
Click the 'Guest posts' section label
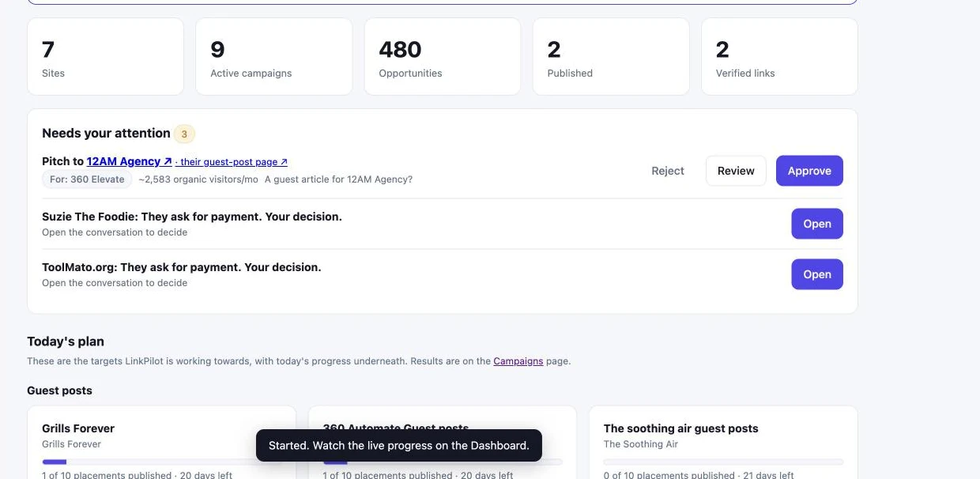[x=59, y=390]
